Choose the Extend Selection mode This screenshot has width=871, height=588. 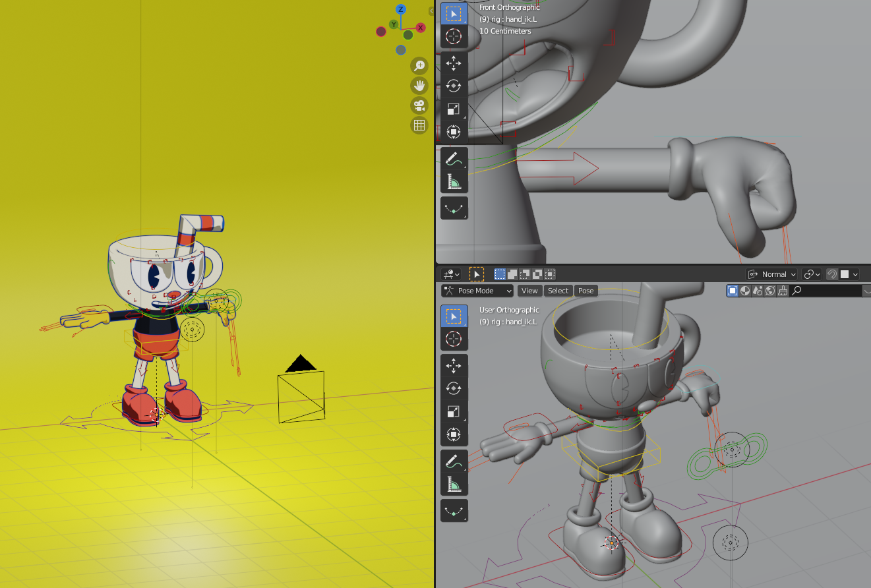point(512,274)
